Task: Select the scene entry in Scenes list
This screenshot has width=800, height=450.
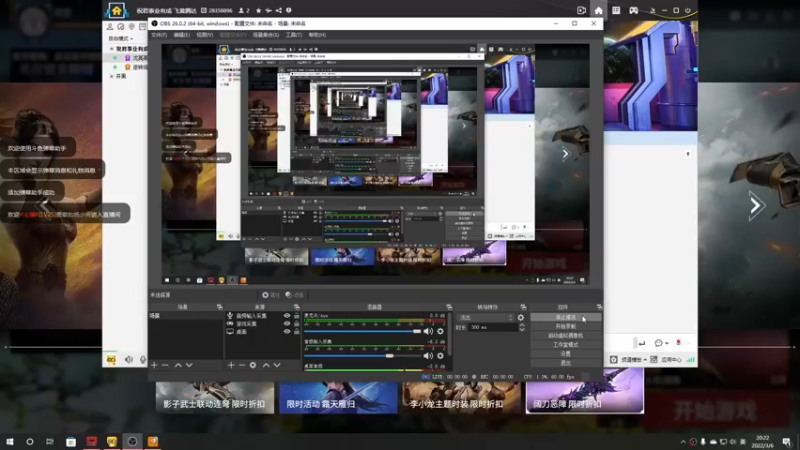Action: [x=186, y=316]
